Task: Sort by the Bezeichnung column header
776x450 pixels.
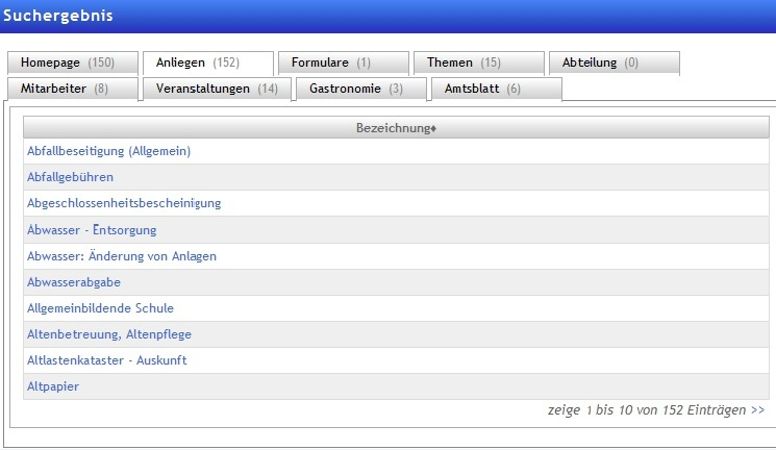Action: [x=396, y=128]
